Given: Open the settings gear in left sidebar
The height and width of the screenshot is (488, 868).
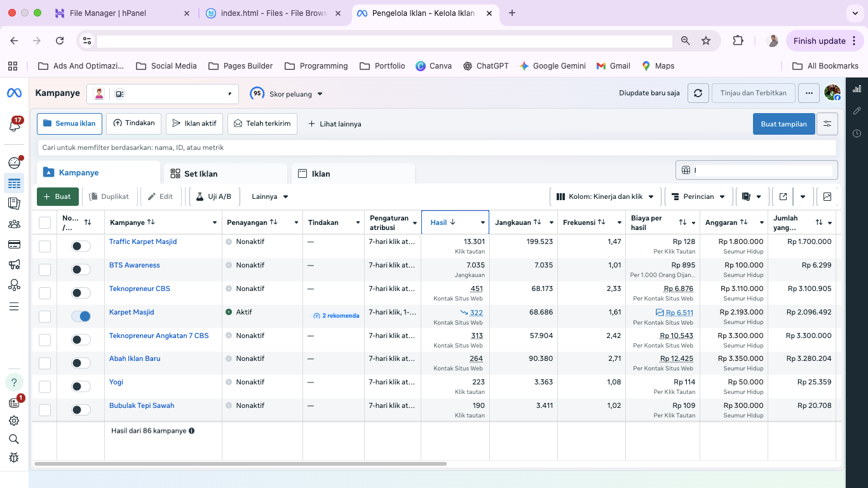Looking at the screenshot, I should pos(14,421).
